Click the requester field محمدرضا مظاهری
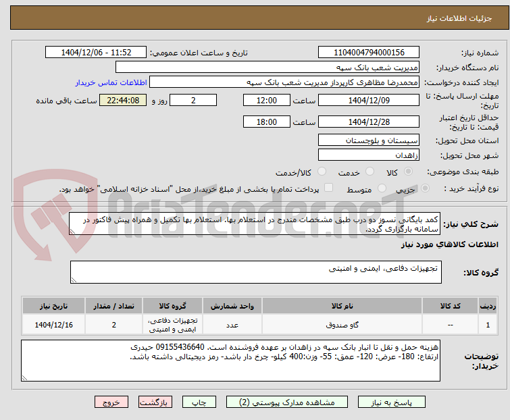Image resolution: width=510 pixels, height=420 pixels. [284, 82]
